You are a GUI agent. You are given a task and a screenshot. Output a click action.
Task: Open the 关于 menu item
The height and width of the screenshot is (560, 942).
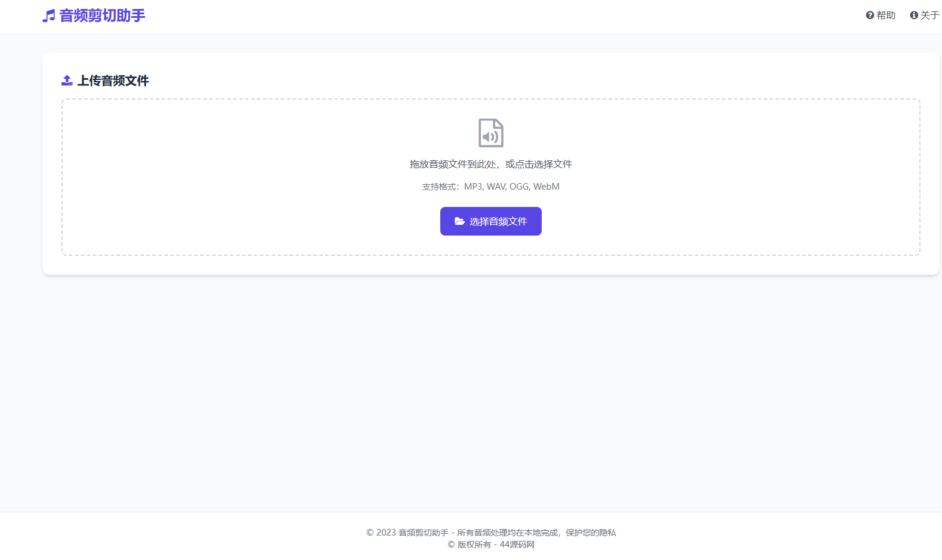(x=929, y=16)
